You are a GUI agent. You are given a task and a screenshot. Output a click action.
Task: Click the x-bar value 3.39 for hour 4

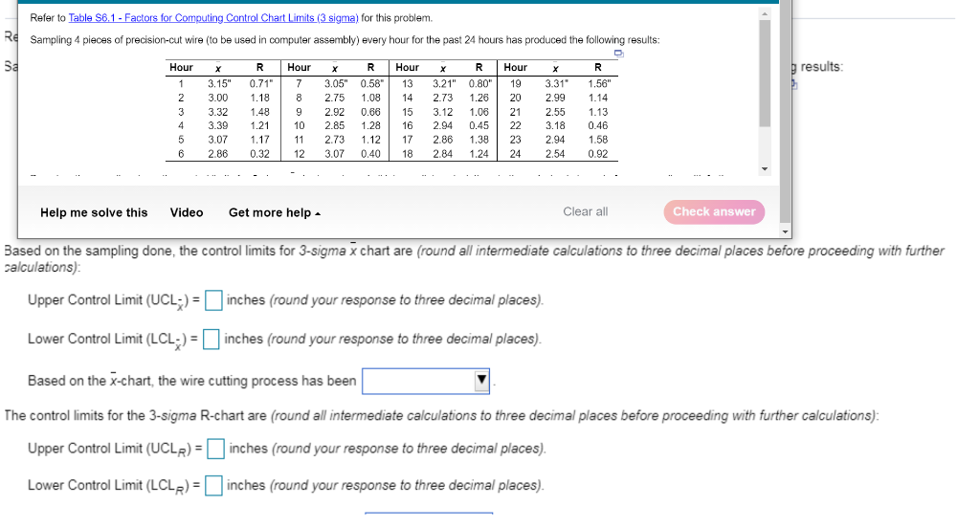[x=217, y=125]
